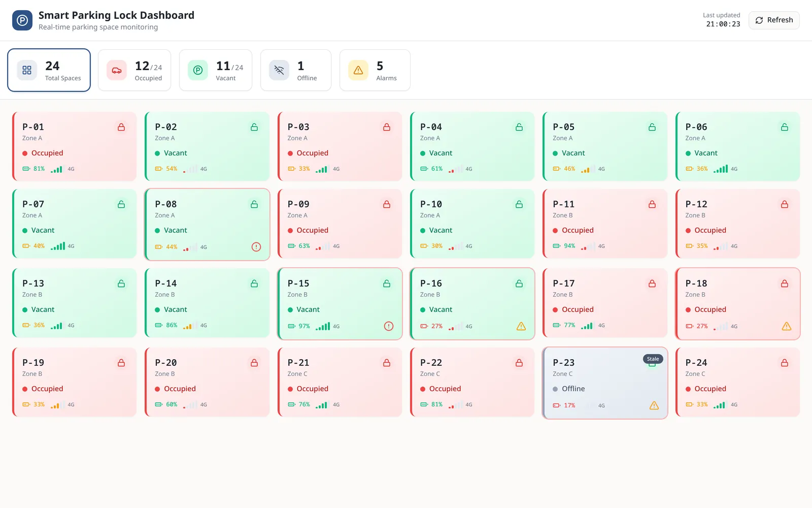The width and height of the screenshot is (812, 508).
Task: Click the signal bars on P-07
Action: pos(58,246)
